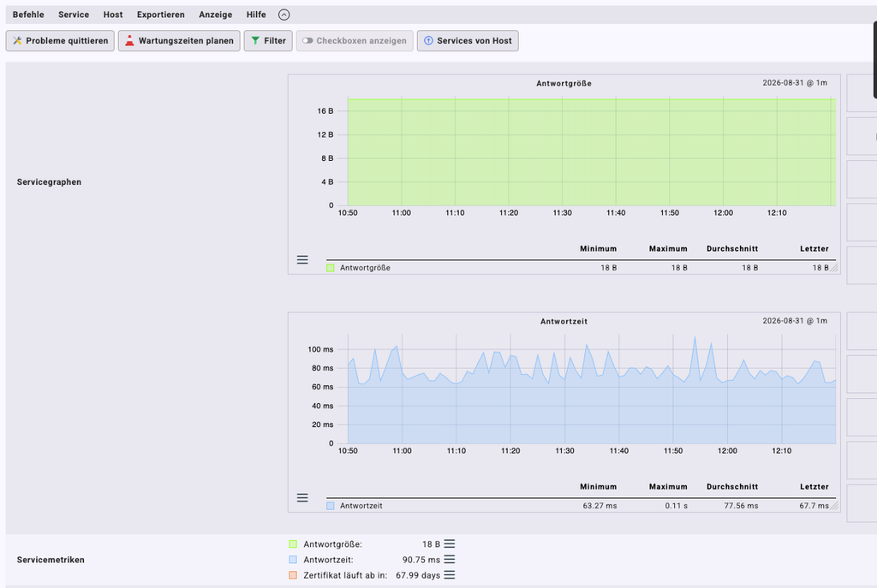Click the Antwortzeit graph area
877x588 pixels.
click(x=592, y=389)
